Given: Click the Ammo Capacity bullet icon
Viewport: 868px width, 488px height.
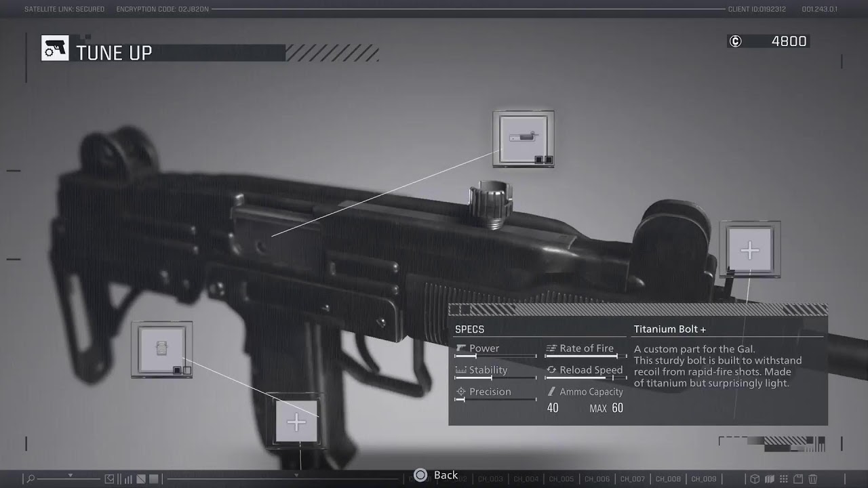Looking at the screenshot, I should [x=551, y=392].
